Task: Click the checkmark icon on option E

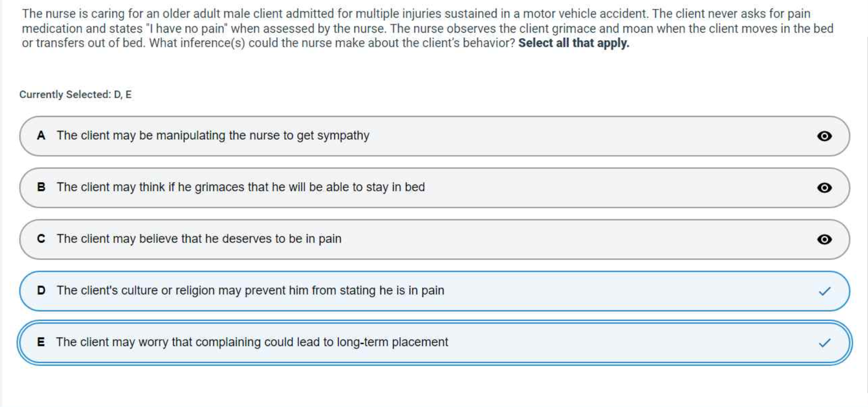Action: click(x=824, y=343)
